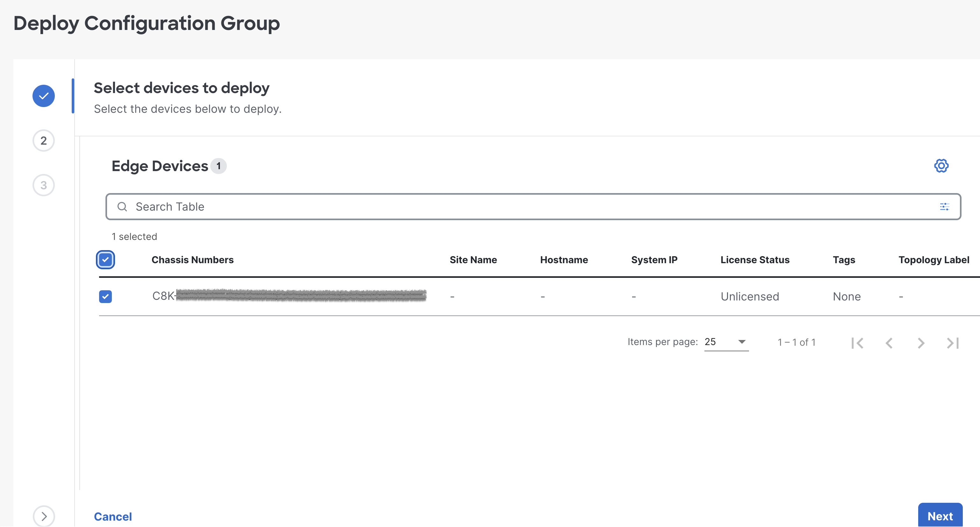The width and height of the screenshot is (980, 527).
Task: Deselect the C8K device row checkbox
Action: click(x=105, y=296)
